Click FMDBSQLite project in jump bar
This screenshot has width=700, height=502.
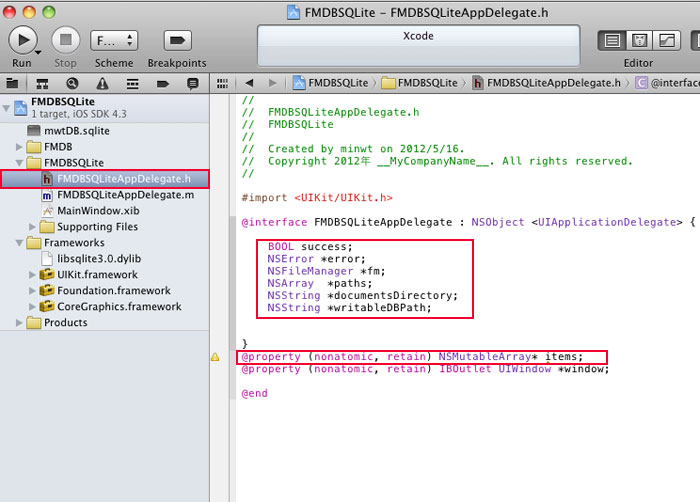(x=331, y=83)
